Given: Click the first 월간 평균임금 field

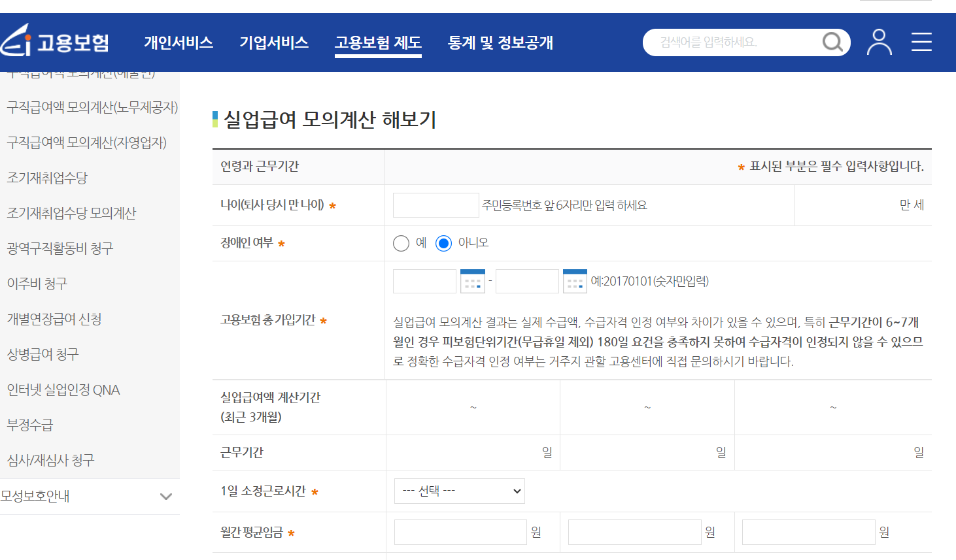Looking at the screenshot, I should (x=460, y=533).
